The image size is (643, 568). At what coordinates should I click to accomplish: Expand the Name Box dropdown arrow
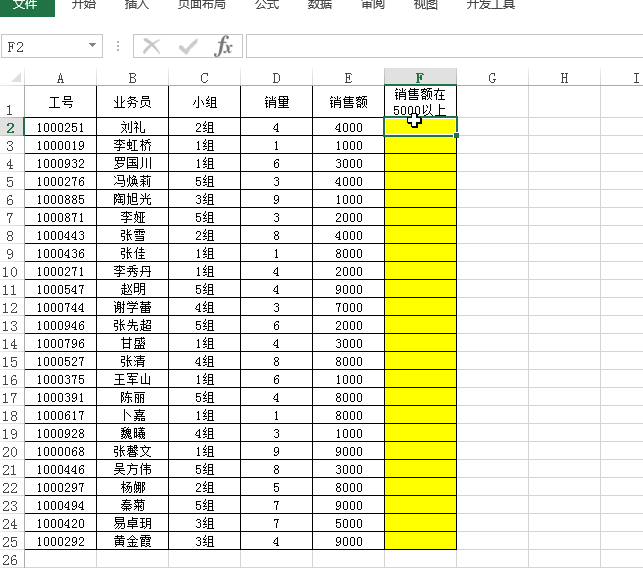(93, 46)
